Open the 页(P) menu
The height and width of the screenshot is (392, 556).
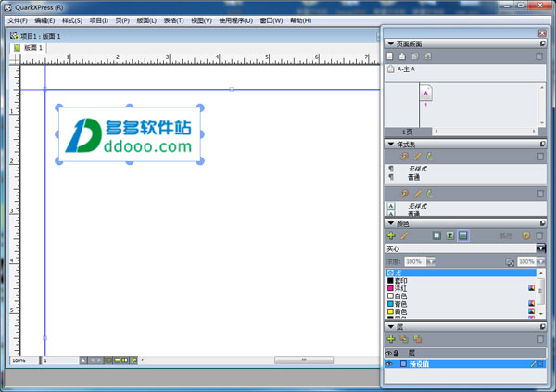(x=122, y=20)
